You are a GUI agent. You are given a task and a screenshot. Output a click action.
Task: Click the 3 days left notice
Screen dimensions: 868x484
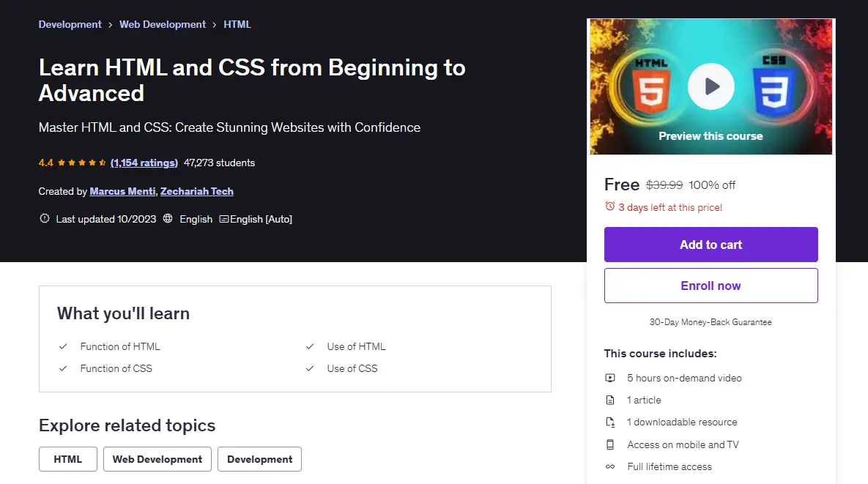point(670,207)
